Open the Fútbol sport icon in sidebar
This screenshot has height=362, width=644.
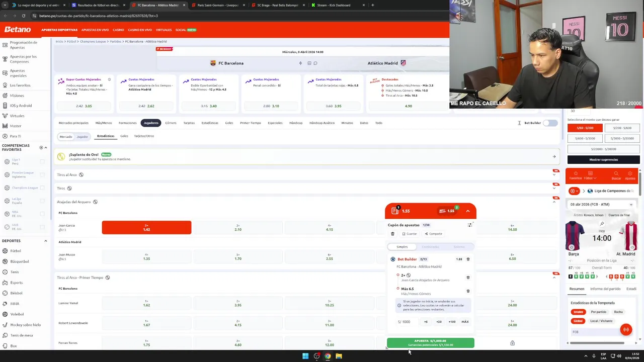click(5, 251)
